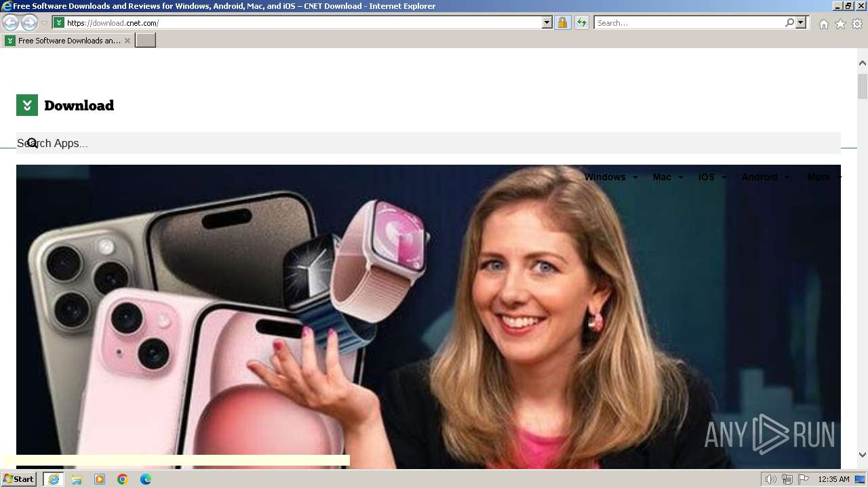Go back with the browser Back arrow

click(10, 23)
